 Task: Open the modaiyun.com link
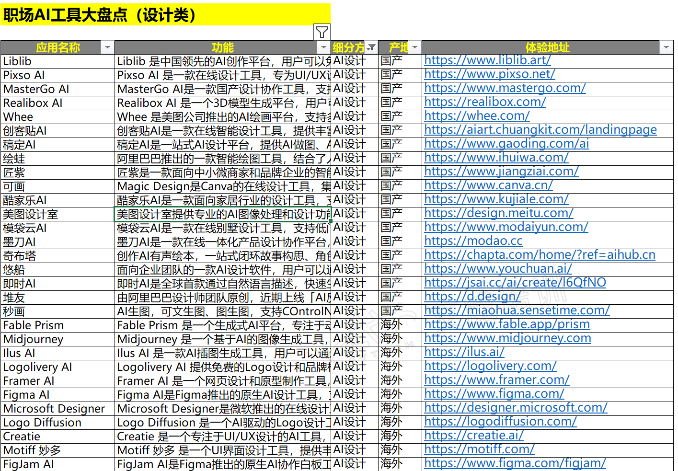point(506,227)
